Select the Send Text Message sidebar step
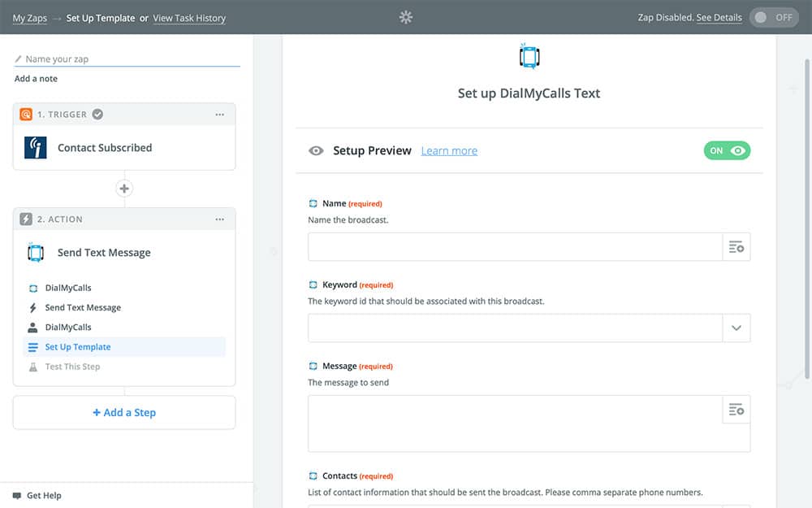812x508 pixels. tap(82, 308)
